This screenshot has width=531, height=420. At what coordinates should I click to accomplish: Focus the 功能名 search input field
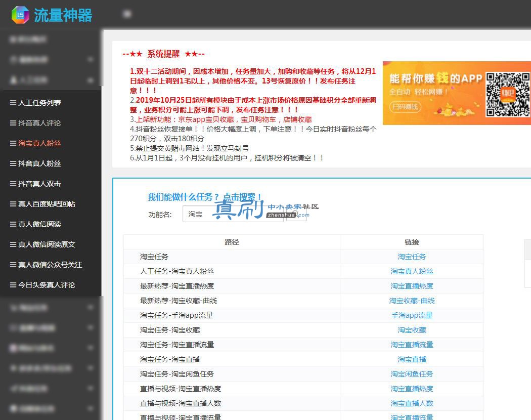(x=233, y=214)
